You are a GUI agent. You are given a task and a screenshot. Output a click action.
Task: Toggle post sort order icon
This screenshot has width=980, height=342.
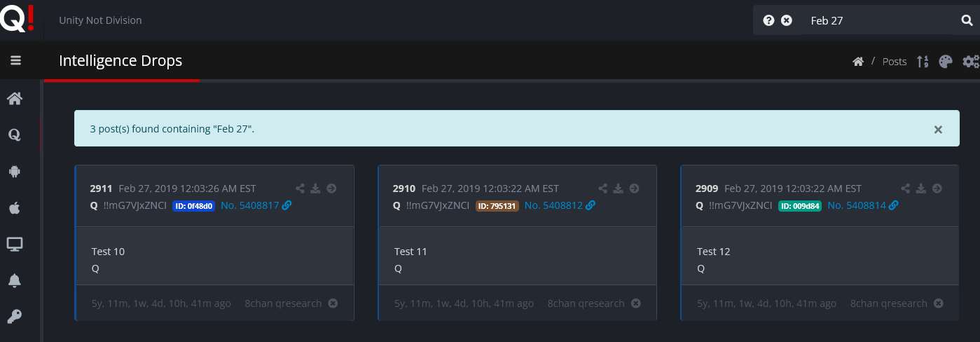923,62
